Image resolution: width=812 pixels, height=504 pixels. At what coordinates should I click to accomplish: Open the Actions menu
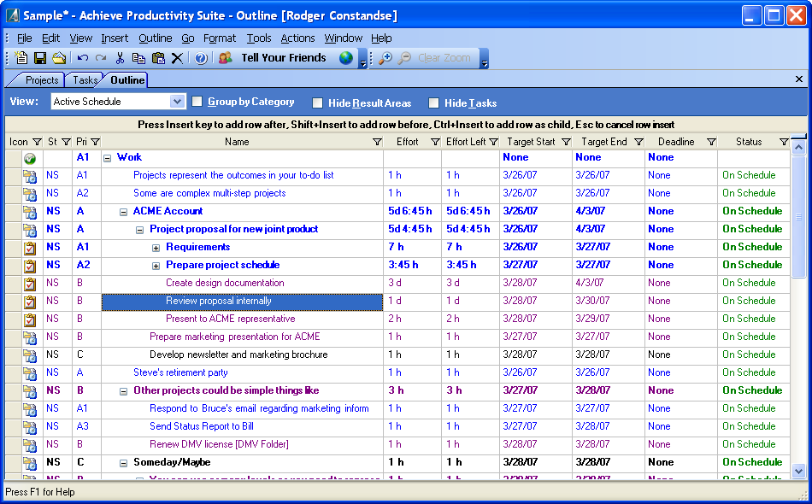(x=297, y=38)
